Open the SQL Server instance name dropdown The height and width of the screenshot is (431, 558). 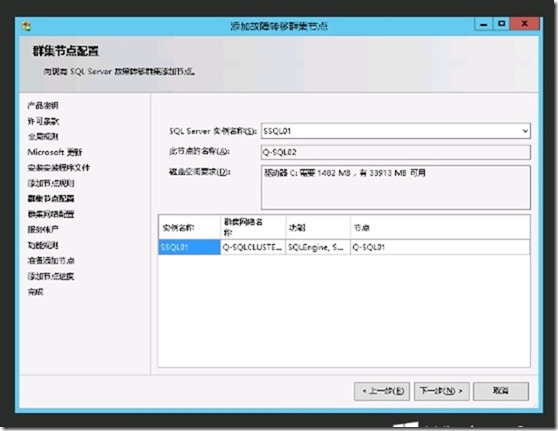(x=525, y=131)
